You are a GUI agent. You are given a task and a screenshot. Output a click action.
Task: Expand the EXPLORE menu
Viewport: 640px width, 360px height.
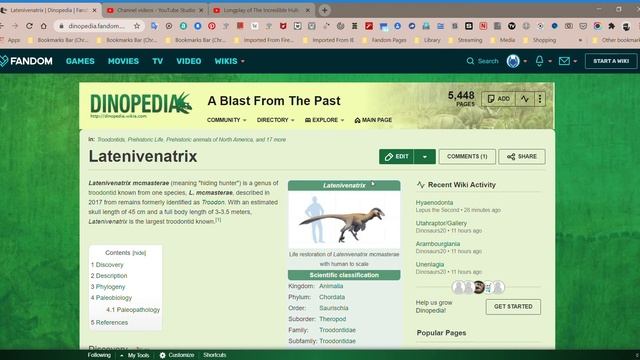pyautogui.click(x=324, y=120)
